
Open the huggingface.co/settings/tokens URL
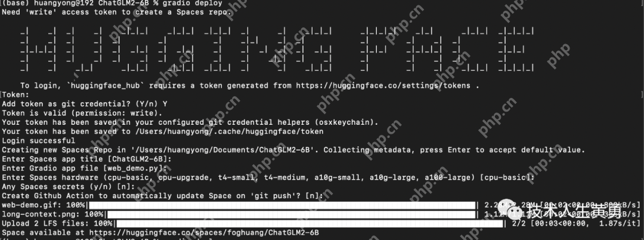(383, 86)
